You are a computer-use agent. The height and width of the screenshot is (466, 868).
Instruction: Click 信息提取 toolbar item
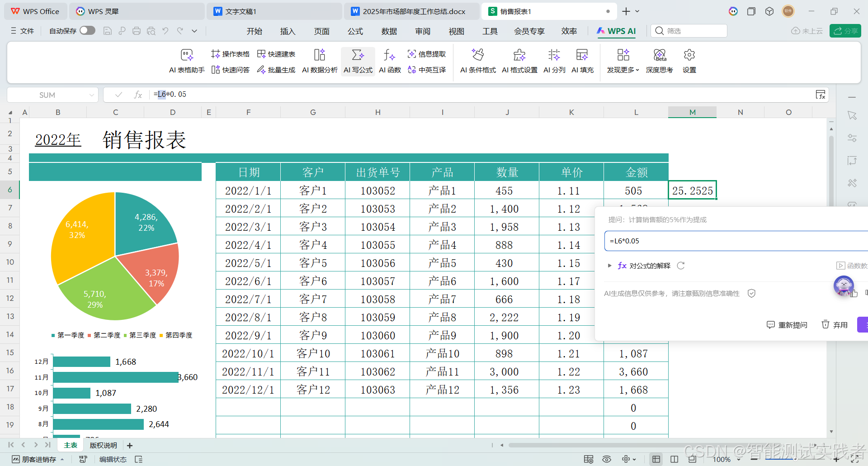click(427, 54)
